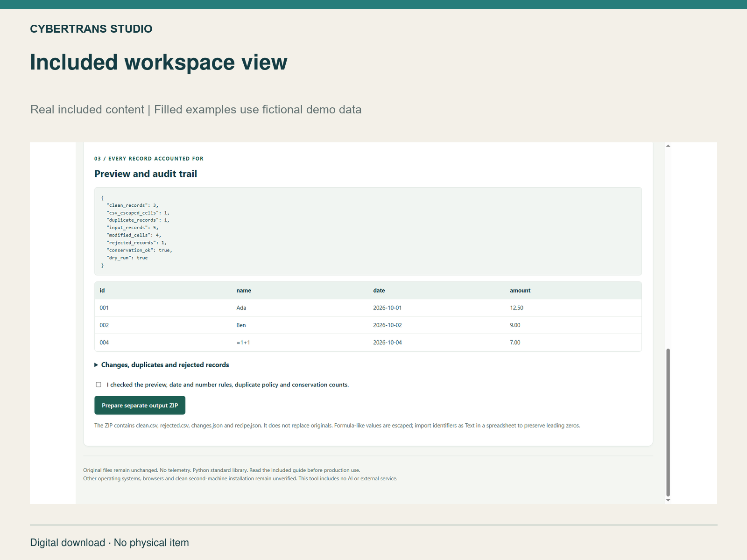
Task: Expand 'Changes, duplicates and rejected records'
Action: (x=162, y=365)
